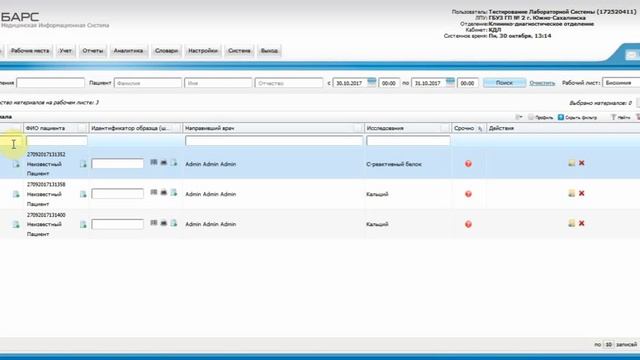Click the red X delete icon for C-реактивный белок
This screenshot has height=360, width=640.
click(582, 163)
